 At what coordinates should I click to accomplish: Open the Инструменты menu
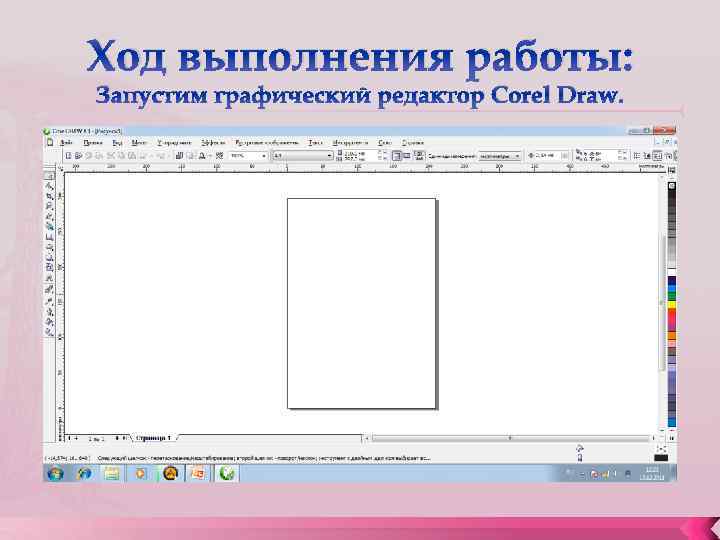pyautogui.click(x=350, y=142)
